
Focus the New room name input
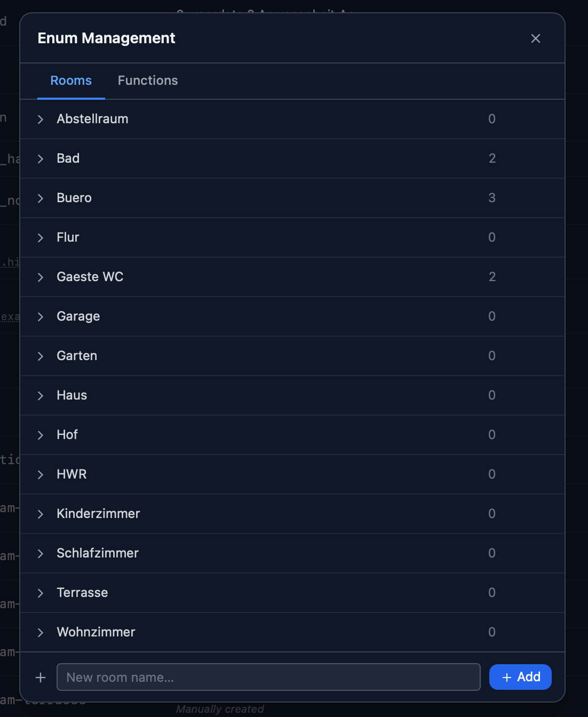tap(268, 678)
